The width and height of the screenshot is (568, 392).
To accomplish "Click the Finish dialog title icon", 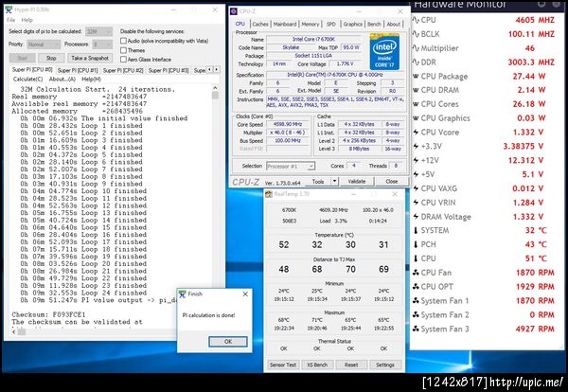I will 182,294.
